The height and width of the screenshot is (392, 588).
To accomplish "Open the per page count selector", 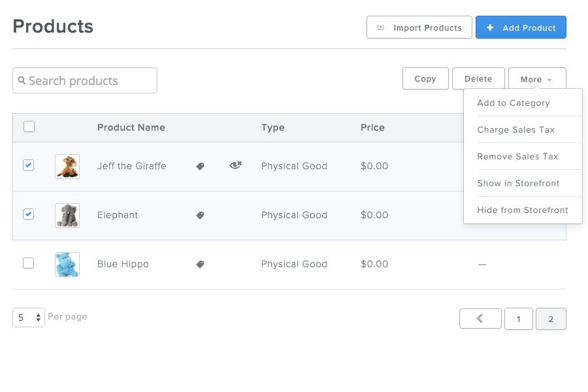I will (x=29, y=318).
